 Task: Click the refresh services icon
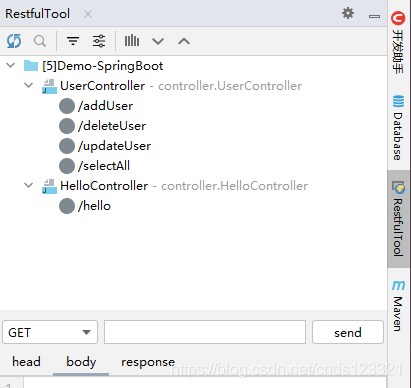point(14,41)
